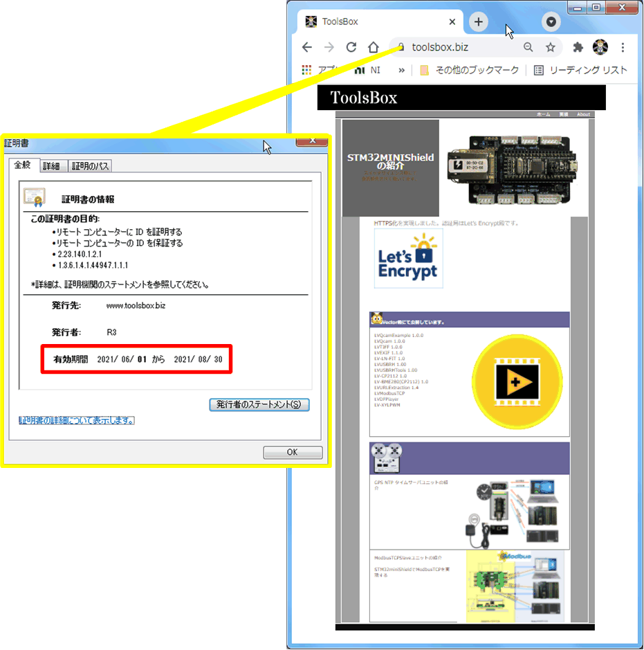Reload the toolsbox.biz page

click(x=351, y=47)
